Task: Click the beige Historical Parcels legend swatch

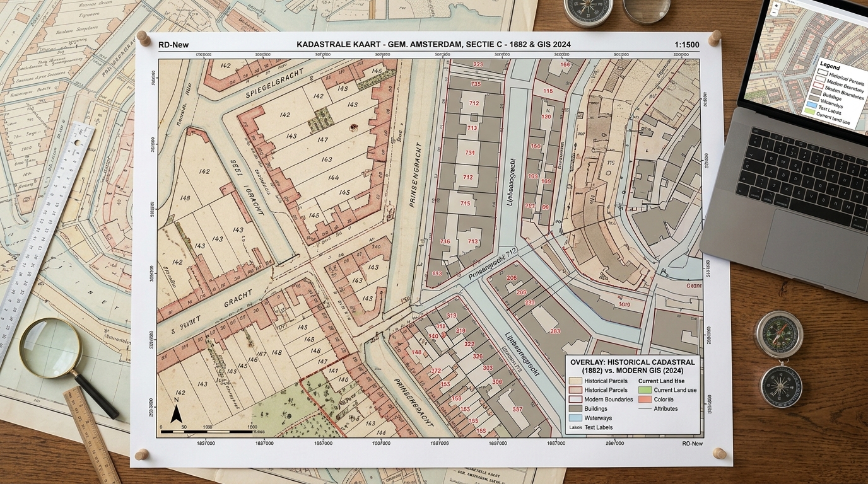Action: [x=575, y=381]
